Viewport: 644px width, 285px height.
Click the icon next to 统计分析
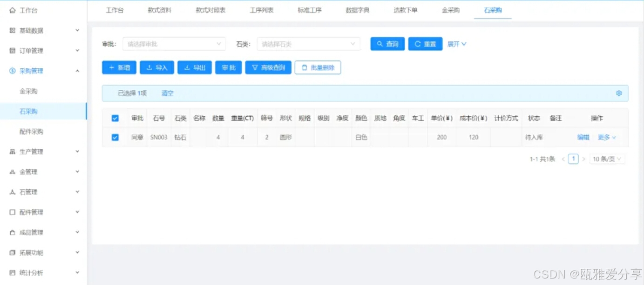13,273
